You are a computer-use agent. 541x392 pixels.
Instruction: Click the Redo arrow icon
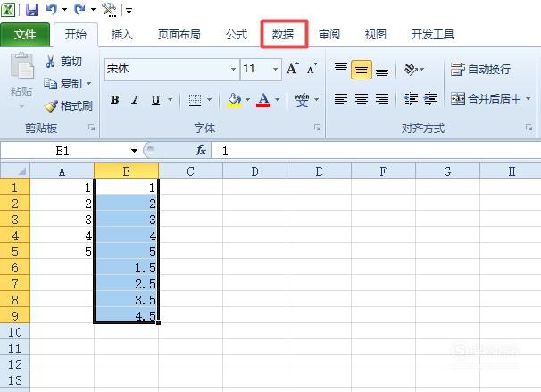coord(79,10)
